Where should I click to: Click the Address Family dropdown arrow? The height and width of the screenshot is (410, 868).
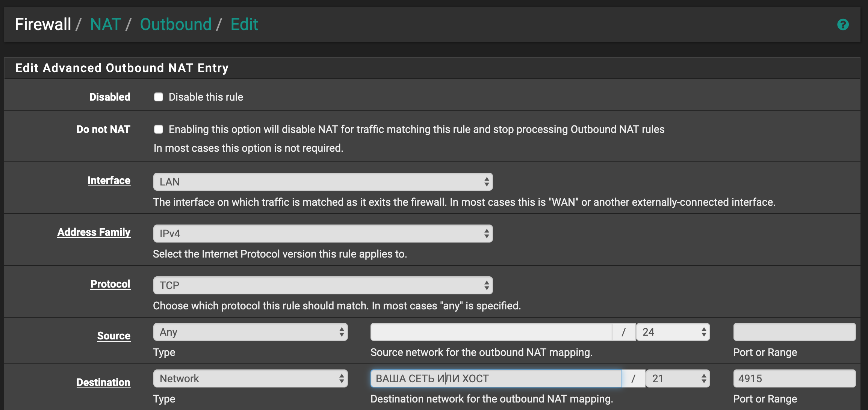[485, 234]
